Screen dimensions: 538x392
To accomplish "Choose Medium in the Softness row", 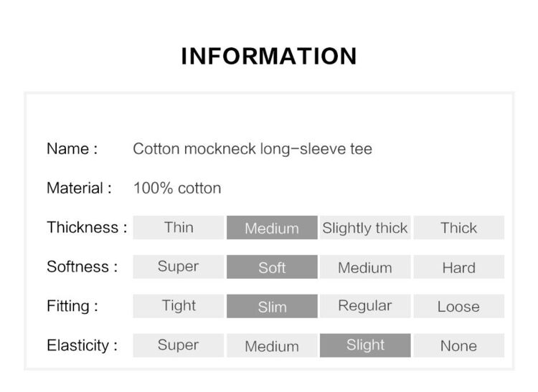I will [x=365, y=267].
